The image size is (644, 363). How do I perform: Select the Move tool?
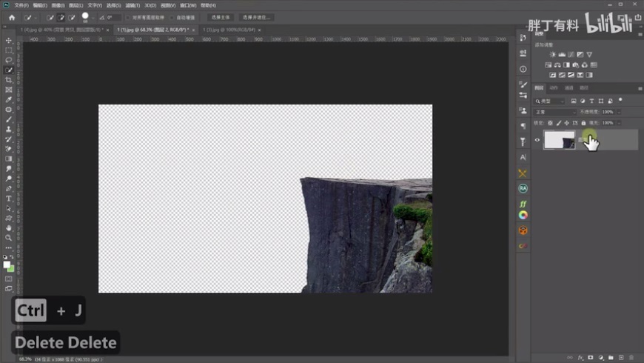pyautogui.click(x=9, y=41)
